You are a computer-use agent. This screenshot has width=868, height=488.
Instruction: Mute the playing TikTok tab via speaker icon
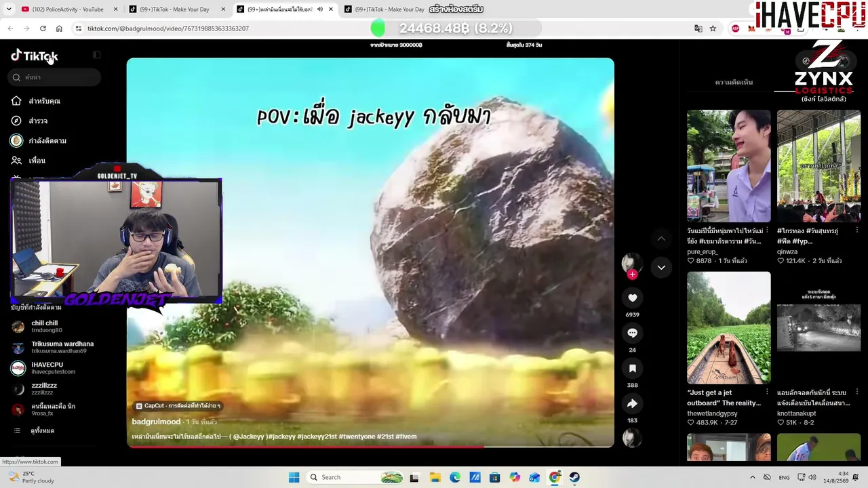[x=320, y=9]
